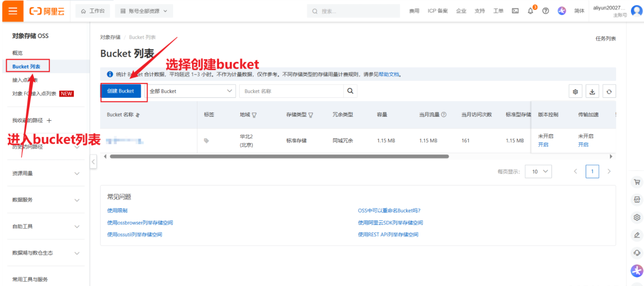Open the 帮助文档 link
Image resolution: width=644 pixels, height=286 pixels.
tap(388, 74)
